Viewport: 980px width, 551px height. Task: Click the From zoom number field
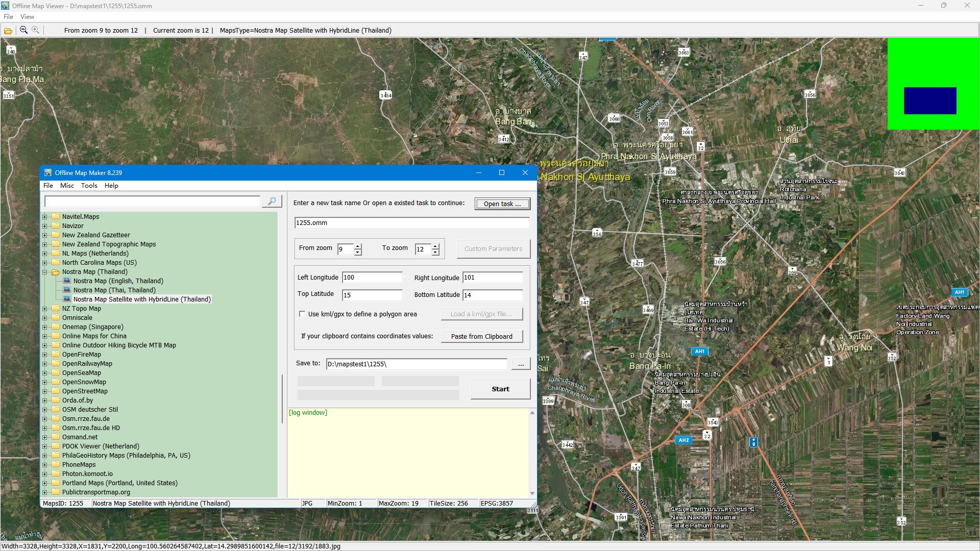tap(346, 249)
